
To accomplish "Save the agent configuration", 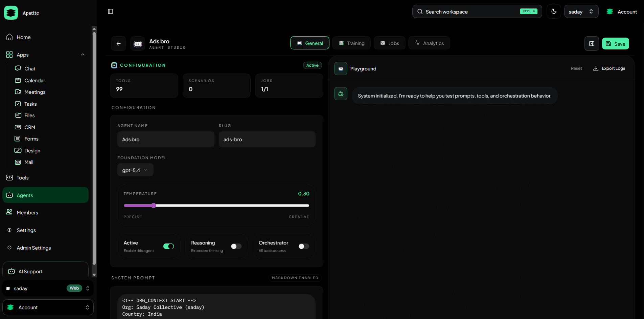I will [x=615, y=44].
